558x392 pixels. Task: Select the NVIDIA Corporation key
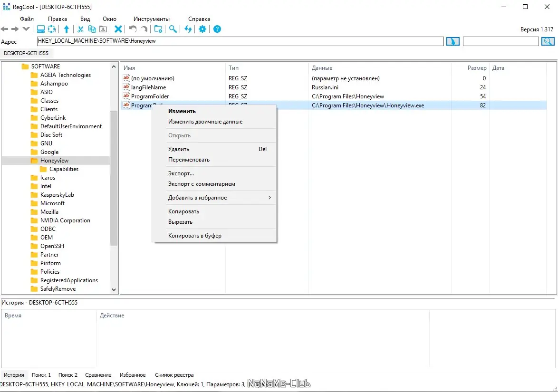pos(65,220)
